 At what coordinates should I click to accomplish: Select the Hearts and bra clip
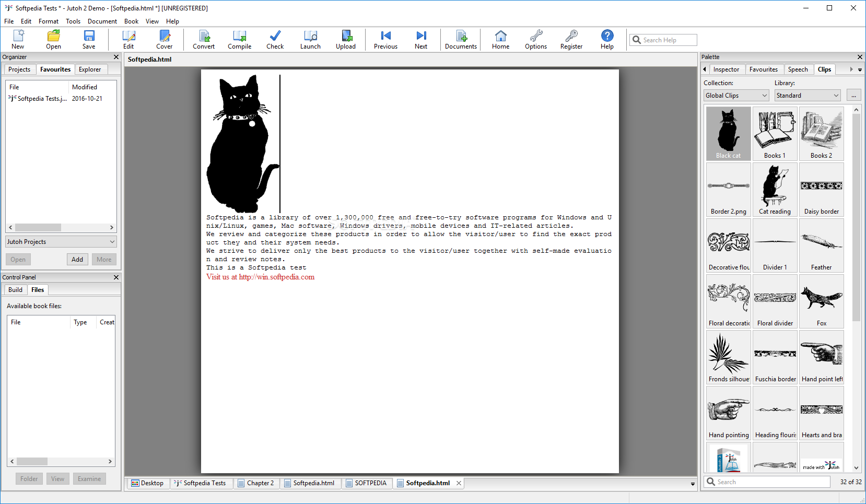(x=822, y=413)
